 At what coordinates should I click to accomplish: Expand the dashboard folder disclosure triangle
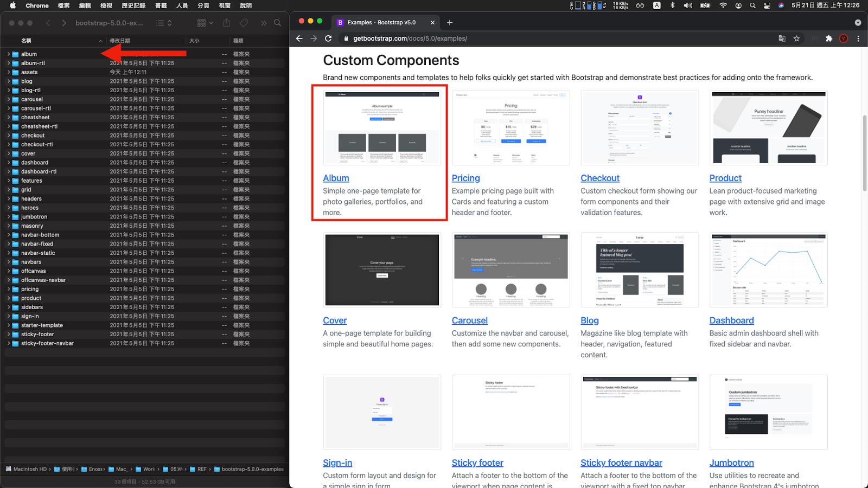(x=9, y=163)
